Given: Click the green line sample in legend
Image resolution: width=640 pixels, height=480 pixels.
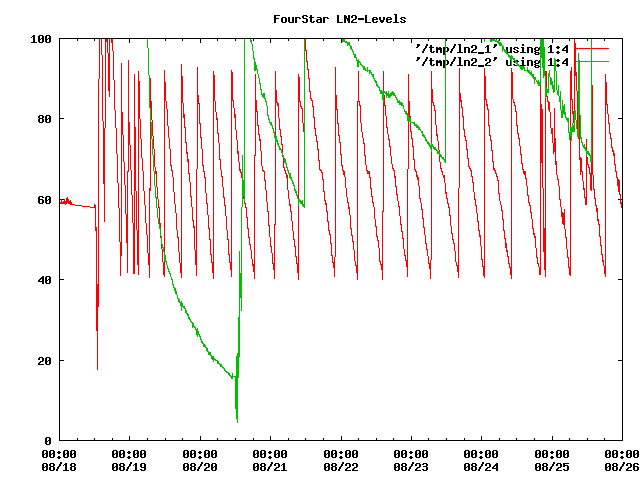Looking at the screenshot, I should point(591,62).
